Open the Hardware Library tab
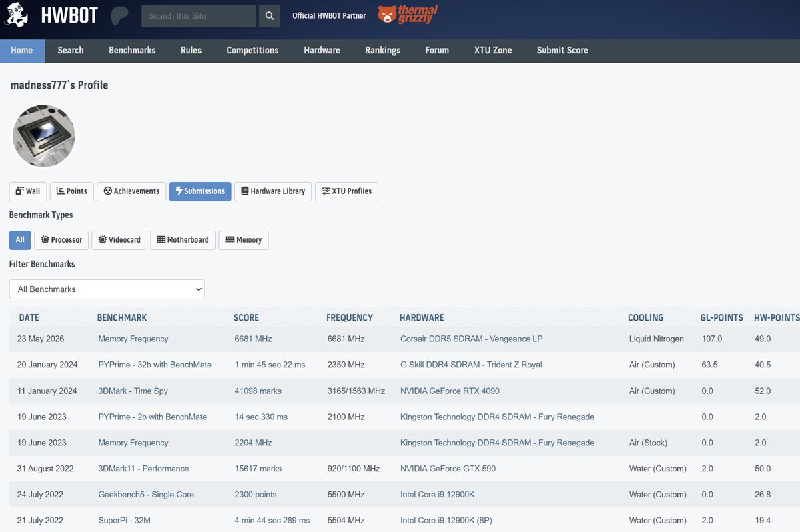Image resolution: width=800 pixels, height=532 pixels. [273, 191]
